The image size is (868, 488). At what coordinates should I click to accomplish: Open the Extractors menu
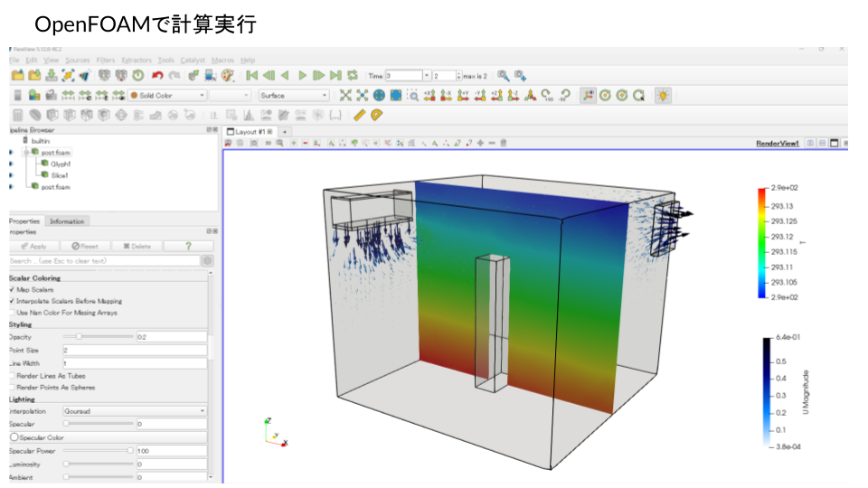pos(137,60)
